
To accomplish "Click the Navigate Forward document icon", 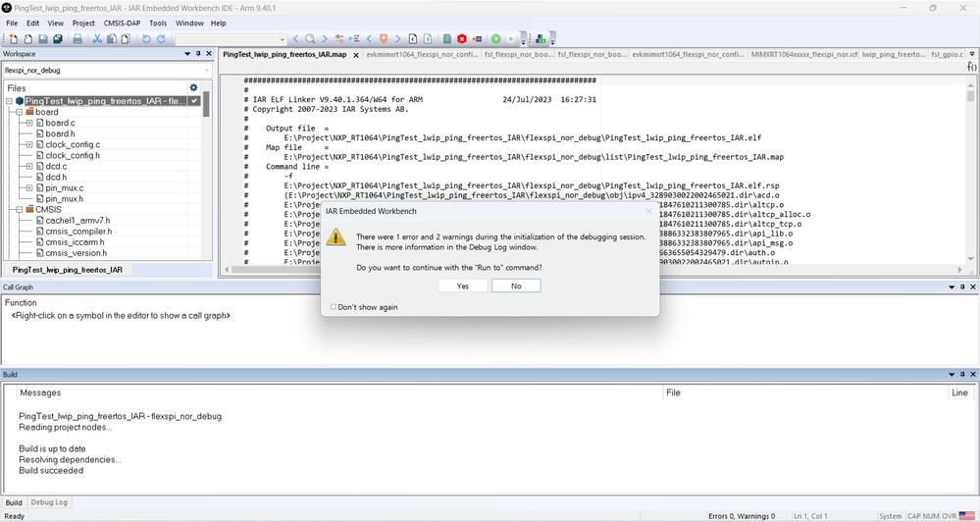I will [428, 39].
